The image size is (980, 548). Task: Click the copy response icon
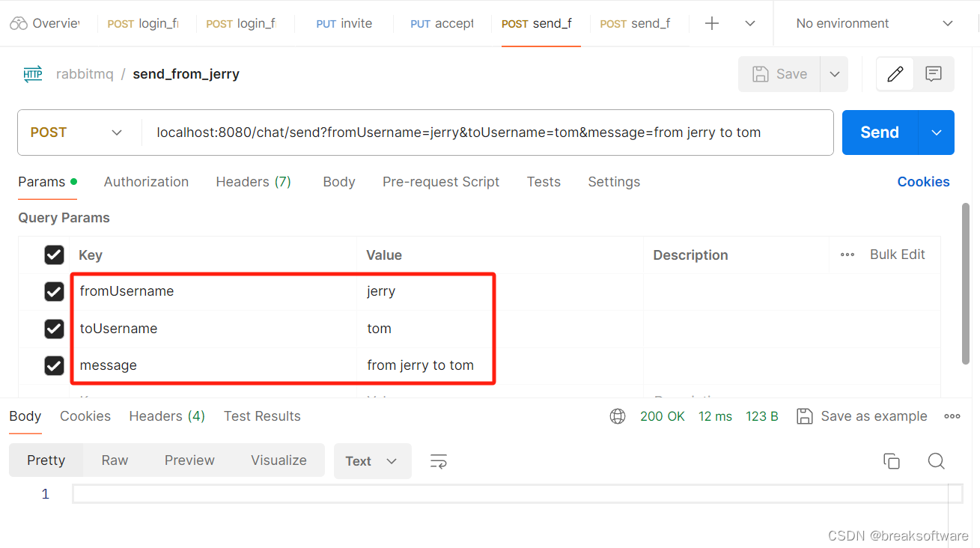tap(891, 461)
